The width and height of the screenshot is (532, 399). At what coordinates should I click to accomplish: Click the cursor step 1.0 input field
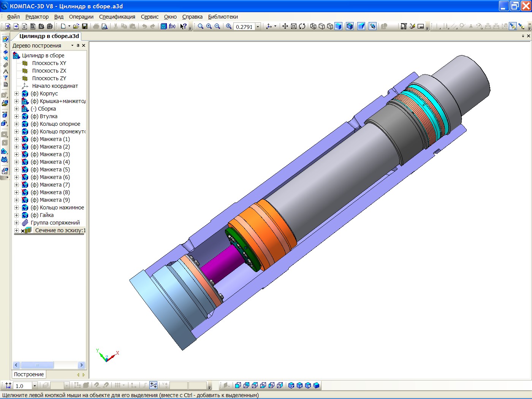point(23,386)
